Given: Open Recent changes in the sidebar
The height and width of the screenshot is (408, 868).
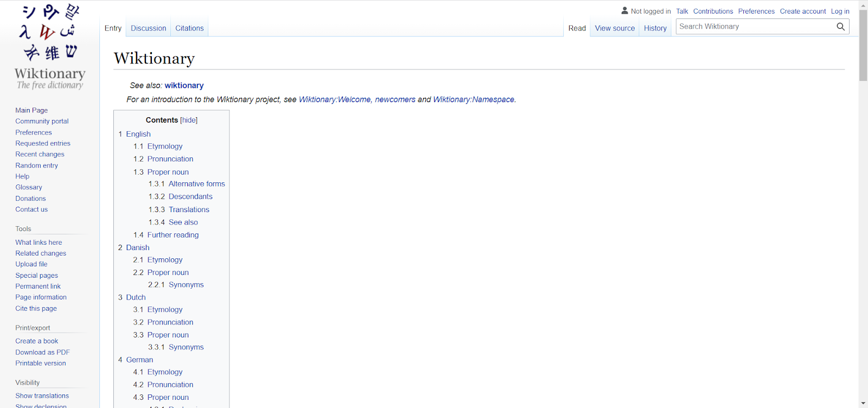Looking at the screenshot, I should click(x=40, y=154).
